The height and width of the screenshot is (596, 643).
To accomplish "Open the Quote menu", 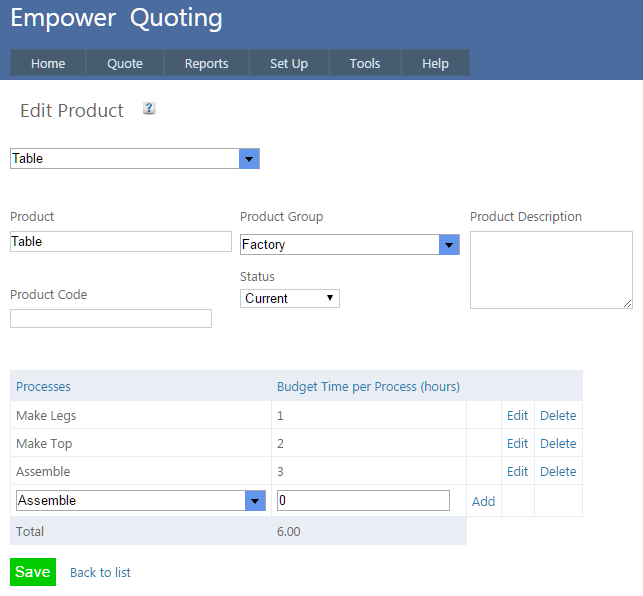I will [x=125, y=63].
